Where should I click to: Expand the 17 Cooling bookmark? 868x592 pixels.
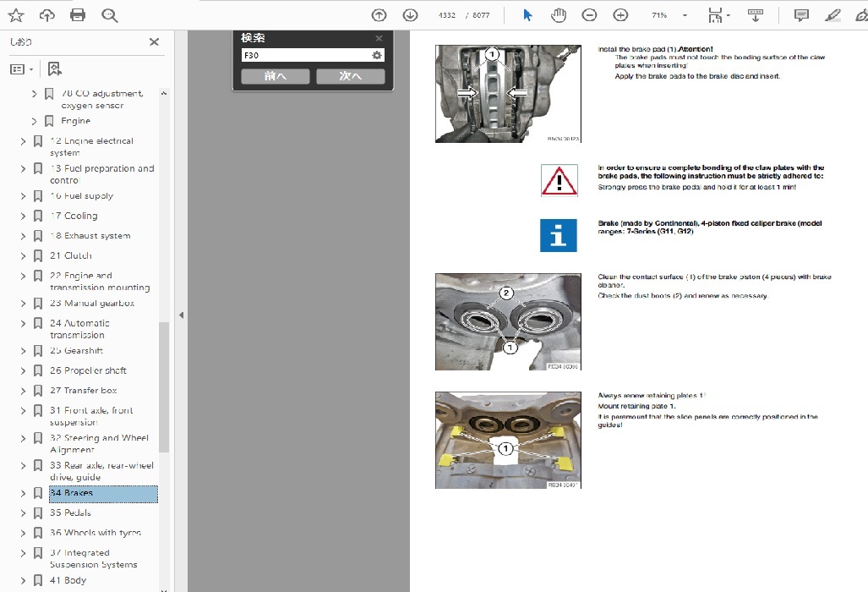(23, 216)
